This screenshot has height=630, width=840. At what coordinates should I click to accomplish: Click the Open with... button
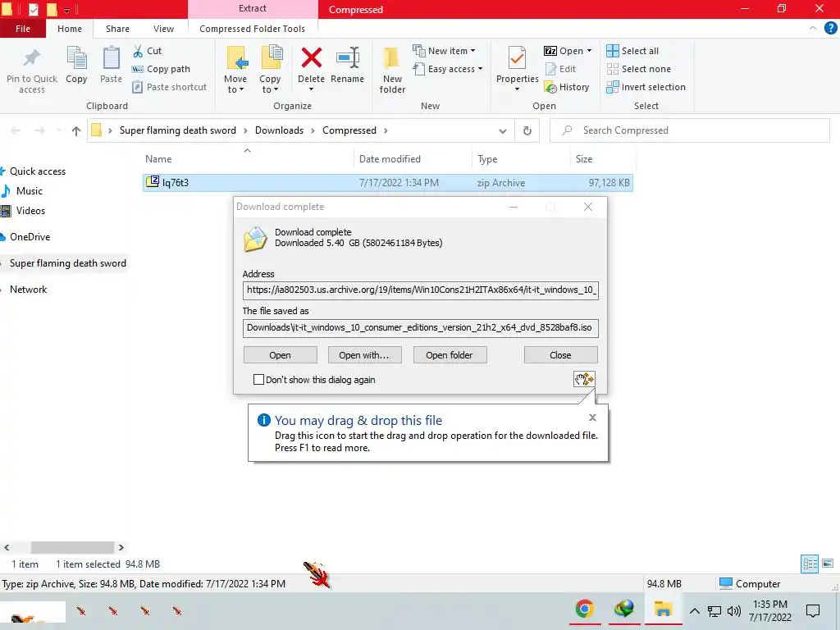click(364, 355)
